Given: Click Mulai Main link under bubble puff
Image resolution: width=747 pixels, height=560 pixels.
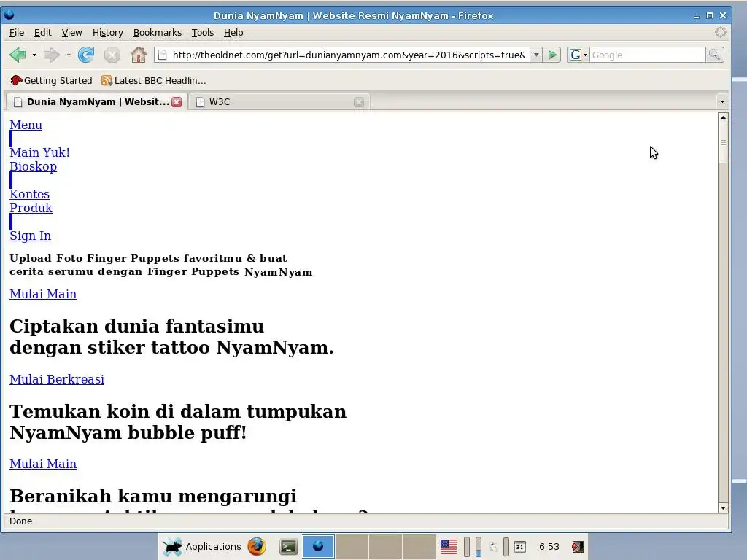Looking at the screenshot, I should click(43, 464).
